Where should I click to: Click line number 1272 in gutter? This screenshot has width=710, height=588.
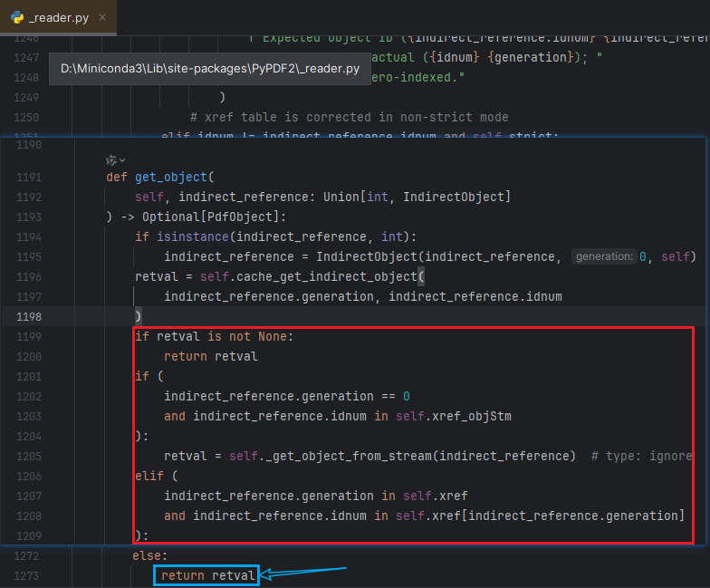tap(26, 556)
